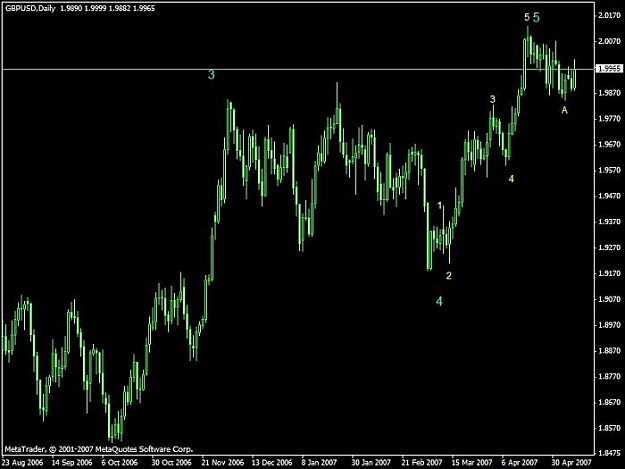This screenshot has width=625, height=469.
Task: Click the 1.9470 price axis label
Action: (x=609, y=196)
